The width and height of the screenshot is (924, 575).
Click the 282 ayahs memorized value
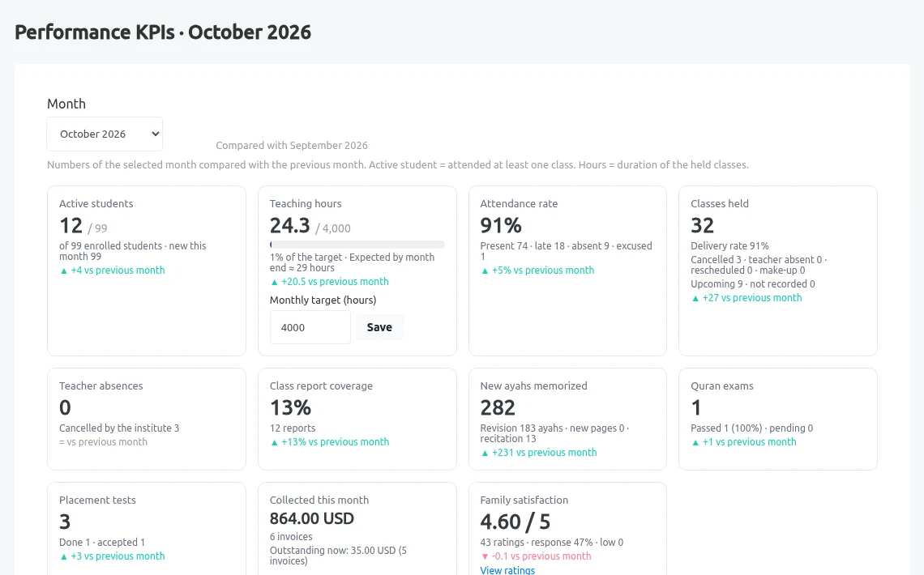point(498,408)
